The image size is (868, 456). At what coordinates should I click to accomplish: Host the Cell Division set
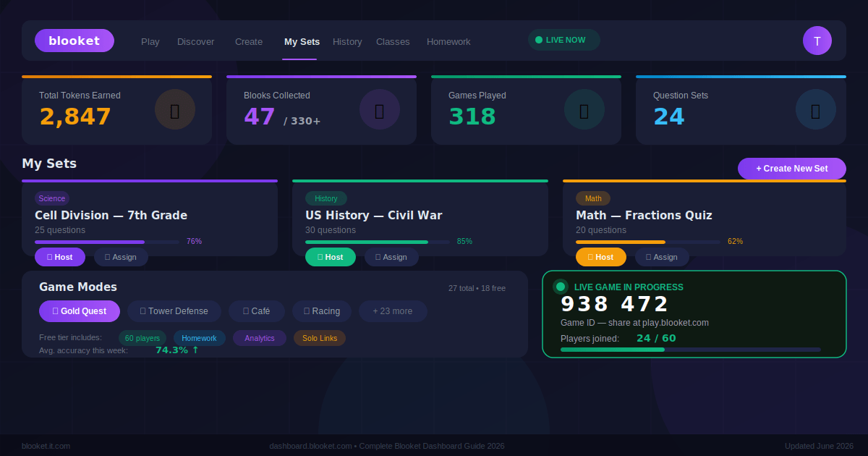60,257
